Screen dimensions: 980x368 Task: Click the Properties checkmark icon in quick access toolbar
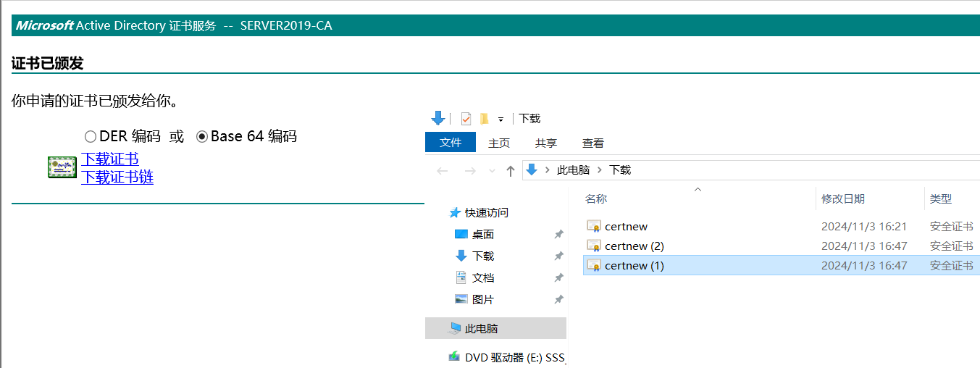(x=466, y=119)
